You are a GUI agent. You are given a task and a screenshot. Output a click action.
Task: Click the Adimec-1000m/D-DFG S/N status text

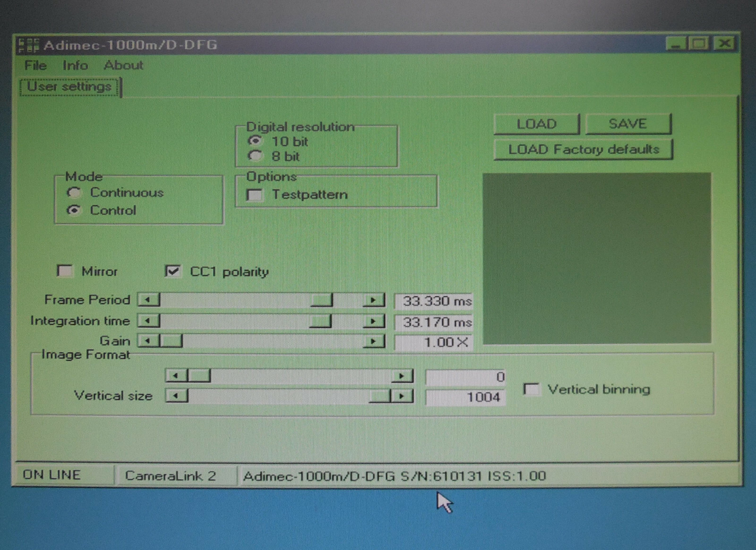395,475
